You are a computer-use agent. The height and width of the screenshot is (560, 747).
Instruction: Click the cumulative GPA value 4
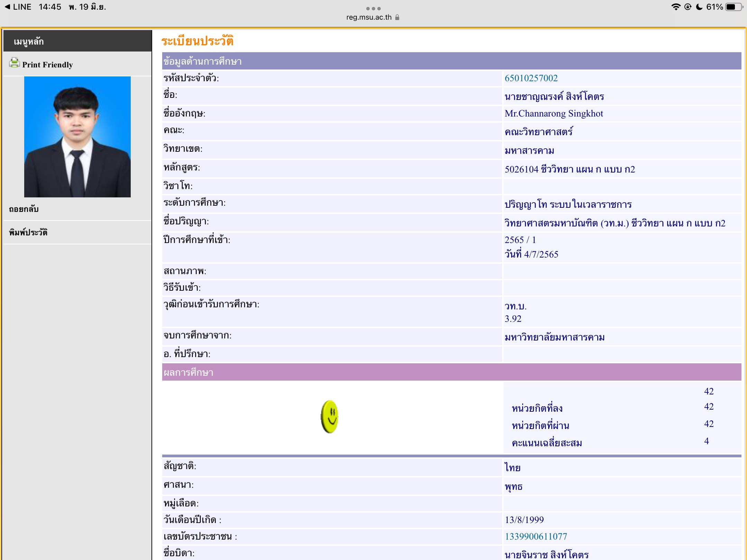coord(707,441)
